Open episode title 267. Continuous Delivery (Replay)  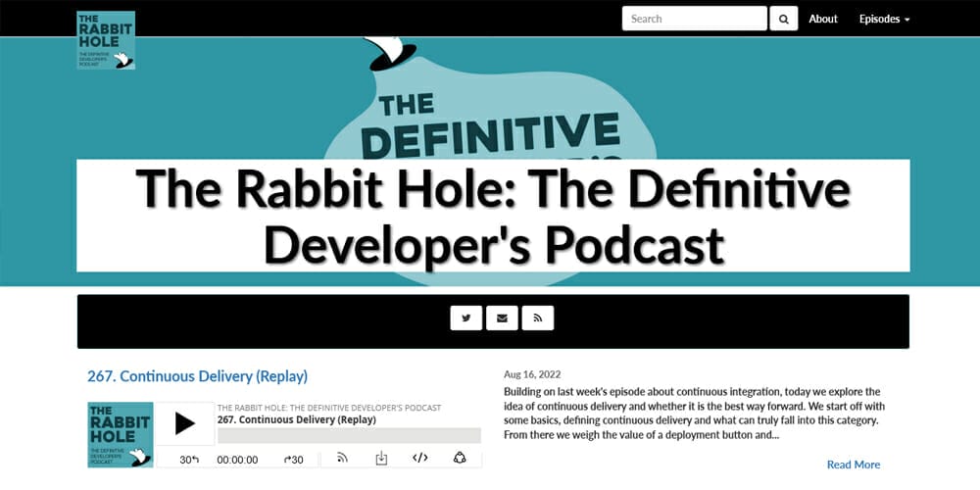pos(198,376)
